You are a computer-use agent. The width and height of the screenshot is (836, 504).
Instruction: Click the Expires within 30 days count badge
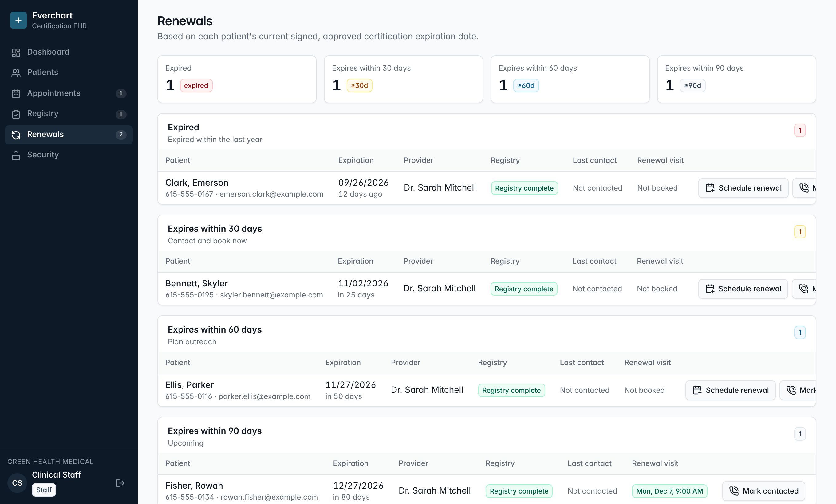click(x=800, y=232)
